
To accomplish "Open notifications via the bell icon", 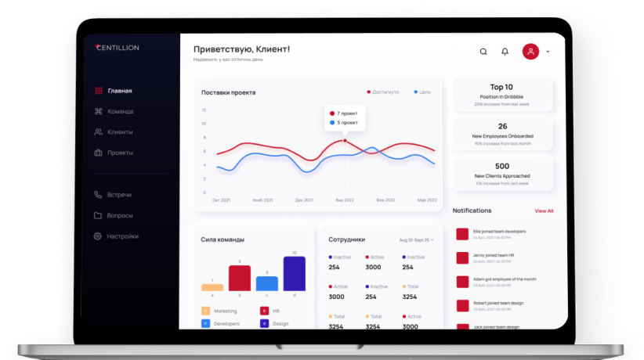I will pos(505,52).
